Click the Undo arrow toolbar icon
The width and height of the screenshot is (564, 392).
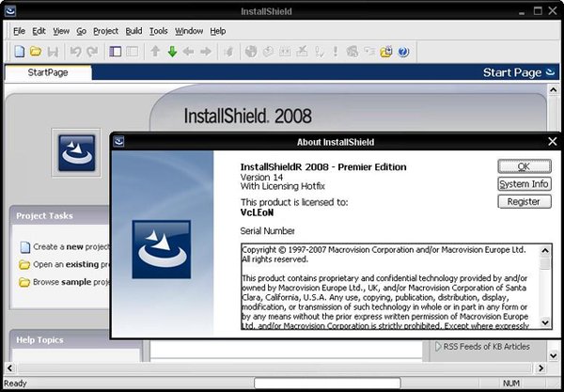coord(74,52)
